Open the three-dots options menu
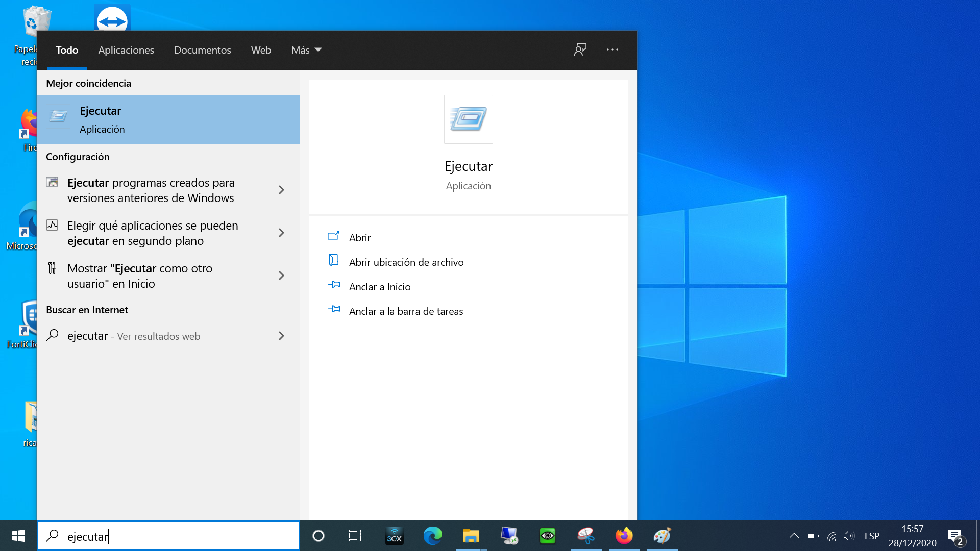The image size is (980, 551). click(612, 49)
